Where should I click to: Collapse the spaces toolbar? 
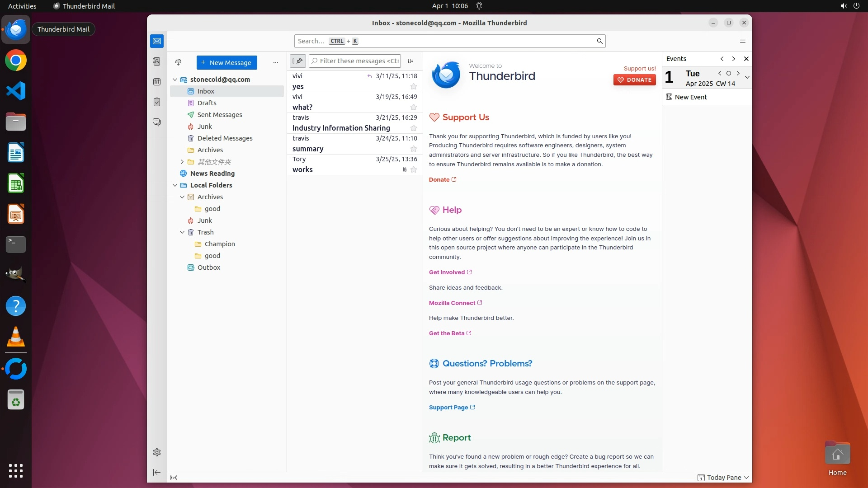[x=157, y=472]
